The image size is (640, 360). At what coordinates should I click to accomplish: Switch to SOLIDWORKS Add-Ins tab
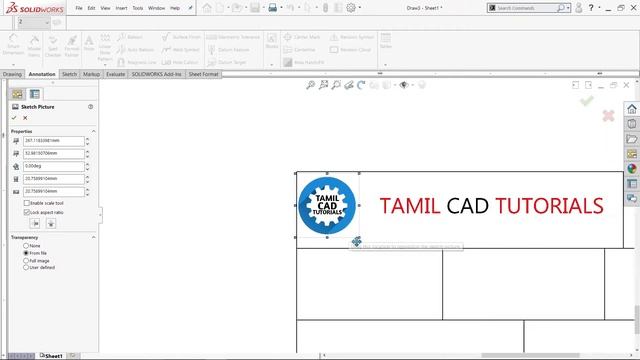tap(156, 74)
